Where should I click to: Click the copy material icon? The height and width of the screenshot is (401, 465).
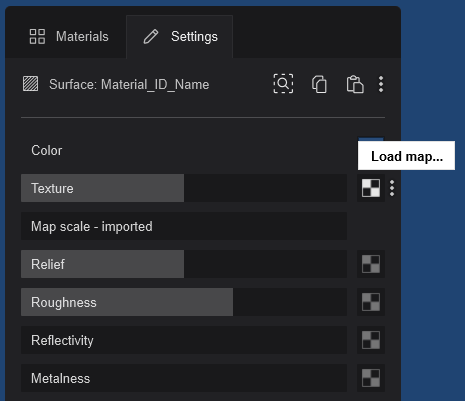tap(319, 84)
